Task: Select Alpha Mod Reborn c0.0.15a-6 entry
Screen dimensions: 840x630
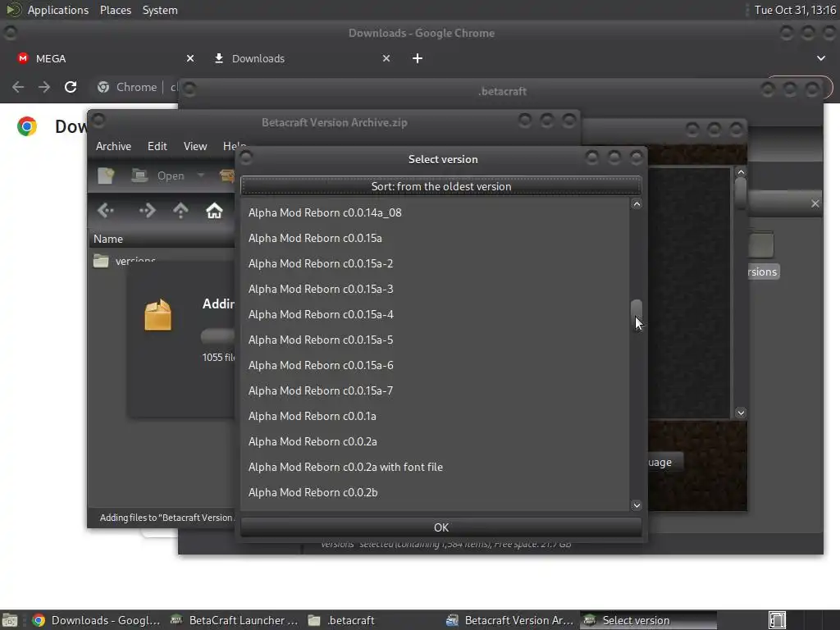Action: 435,365
